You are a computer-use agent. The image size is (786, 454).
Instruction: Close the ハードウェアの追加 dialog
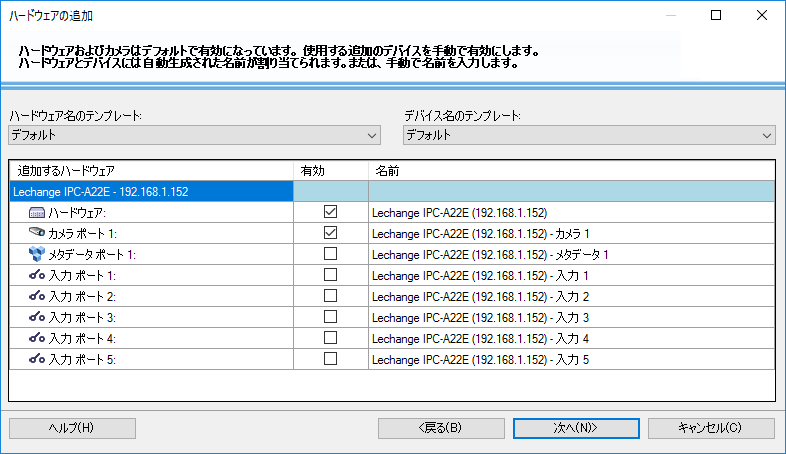point(762,16)
